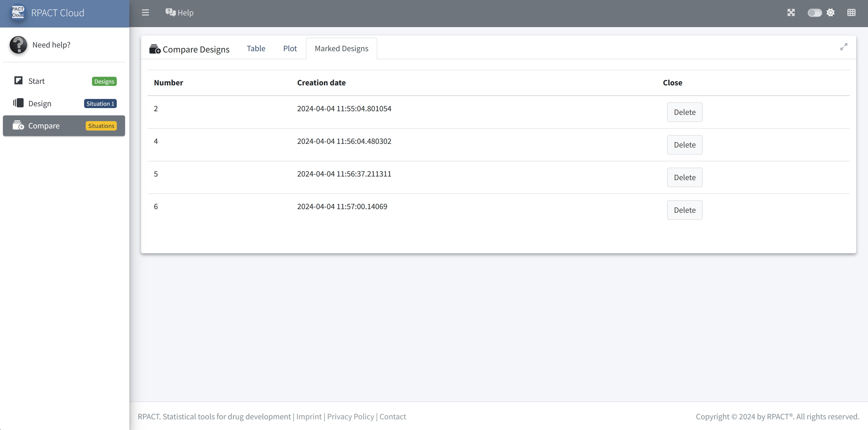This screenshot has width=868, height=430.
Task: Switch to the Plot tab
Action: tap(290, 49)
